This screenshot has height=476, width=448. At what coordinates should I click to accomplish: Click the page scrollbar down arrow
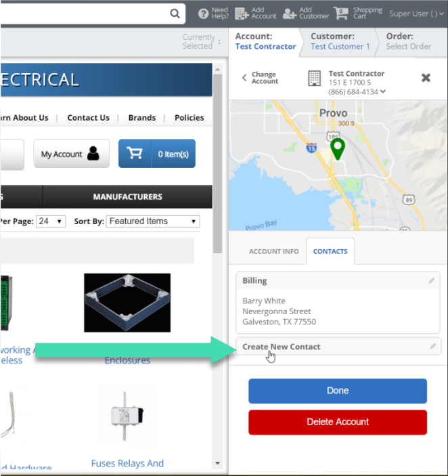point(217,463)
